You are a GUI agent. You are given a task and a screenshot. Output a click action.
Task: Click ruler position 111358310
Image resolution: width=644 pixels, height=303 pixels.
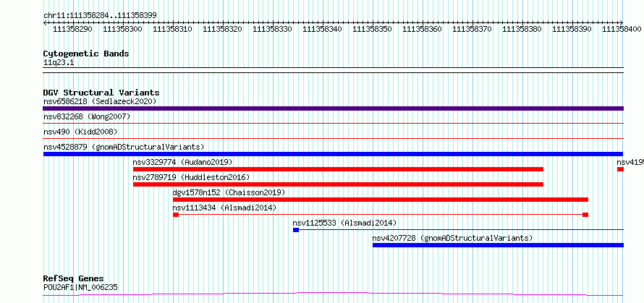tap(173, 29)
